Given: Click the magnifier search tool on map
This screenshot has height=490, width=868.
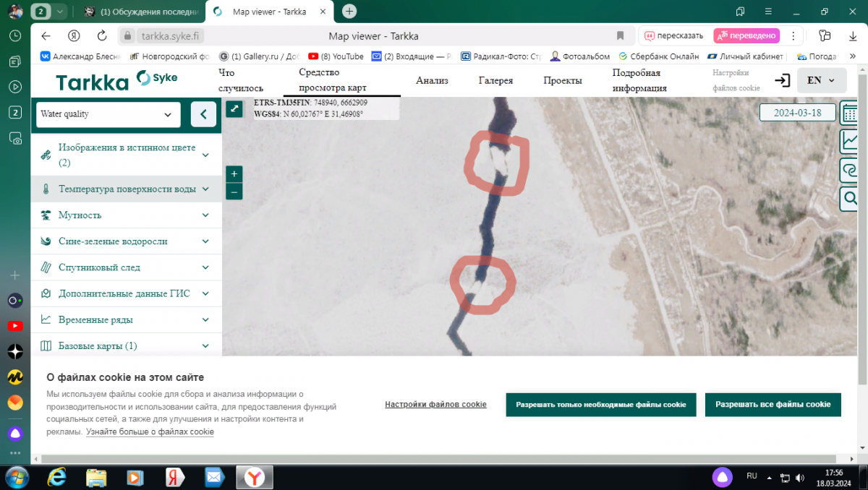Looking at the screenshot, I should coord(850,198).
